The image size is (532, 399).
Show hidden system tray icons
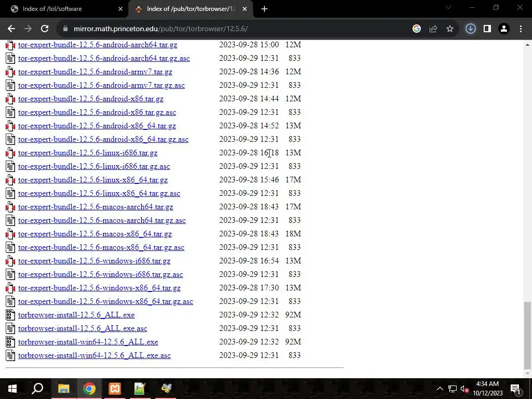[440, 389]
